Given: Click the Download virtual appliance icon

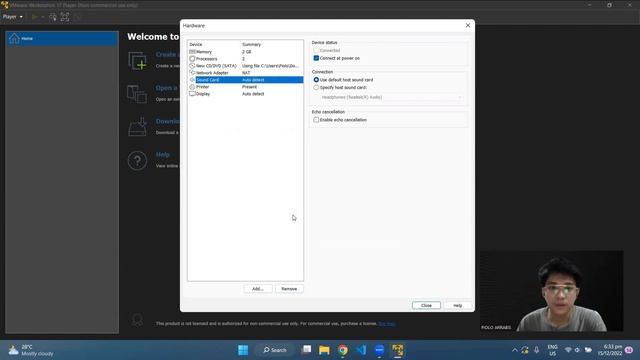Looking at the screenshot, I should pos(138,127).
